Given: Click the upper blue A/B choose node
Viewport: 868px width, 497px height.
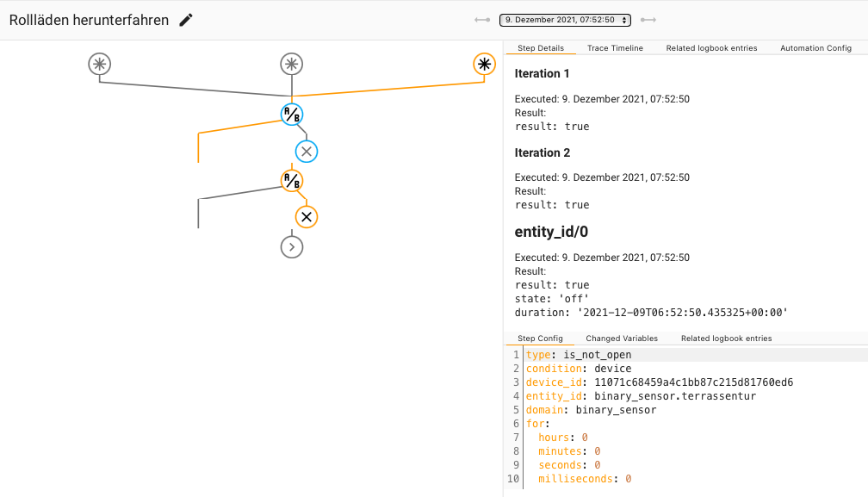Looking at the screenshot, I should (x=292, y=114).
